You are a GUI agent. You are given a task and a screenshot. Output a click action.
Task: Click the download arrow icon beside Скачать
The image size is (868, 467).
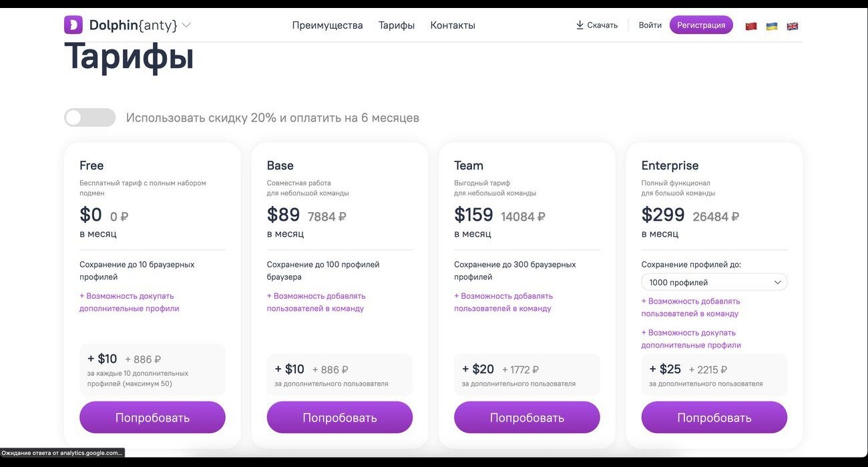coord(580,25)
